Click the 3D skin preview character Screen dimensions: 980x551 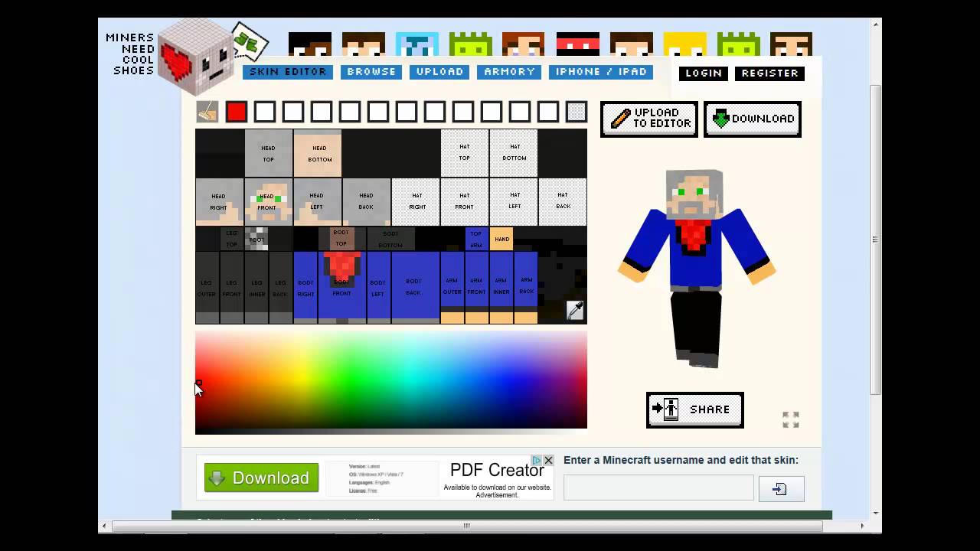(x=697, y=268)
